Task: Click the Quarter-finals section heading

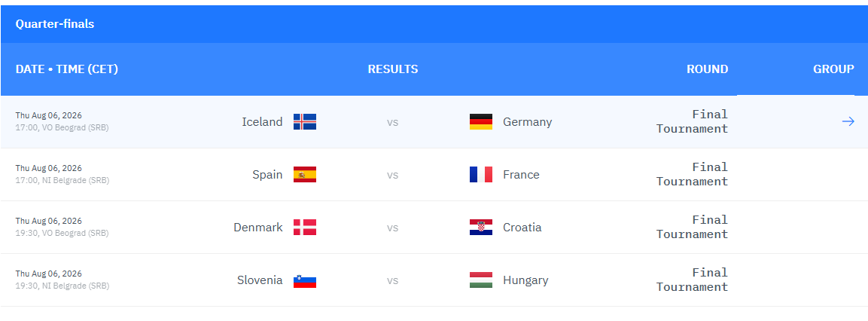Action: [55, 24]
